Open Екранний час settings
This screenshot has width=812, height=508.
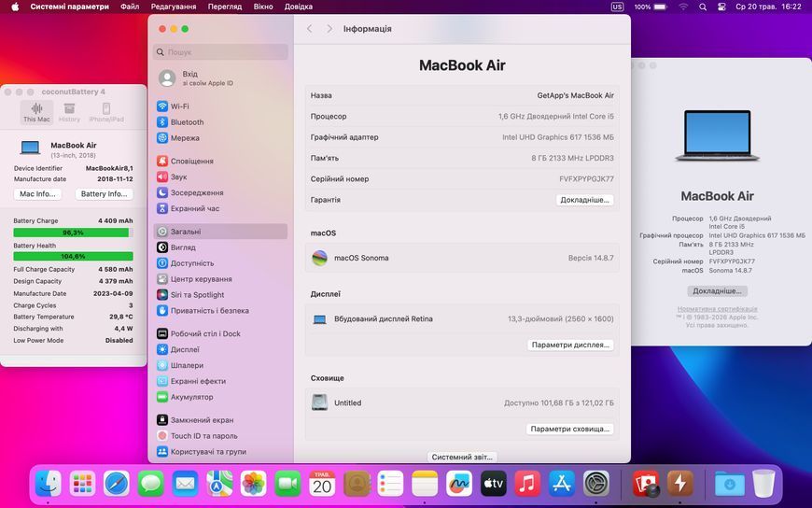[x=220, y=208]
